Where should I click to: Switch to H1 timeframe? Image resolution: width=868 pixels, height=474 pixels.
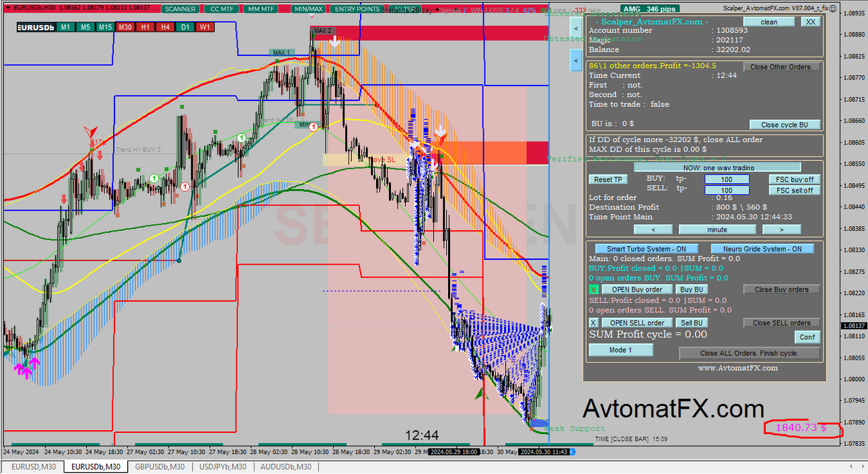pyautogui.click(x=145, y=27)
